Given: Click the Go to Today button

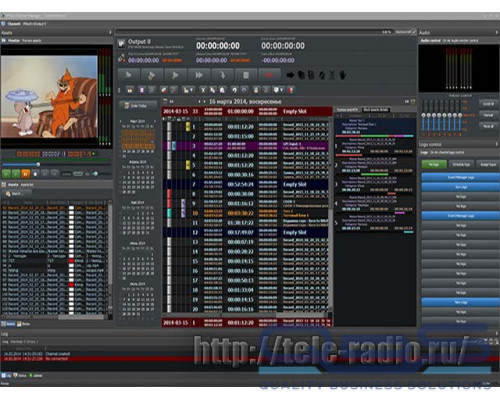Looking at the screenshot, I should (x=138, y=106).
